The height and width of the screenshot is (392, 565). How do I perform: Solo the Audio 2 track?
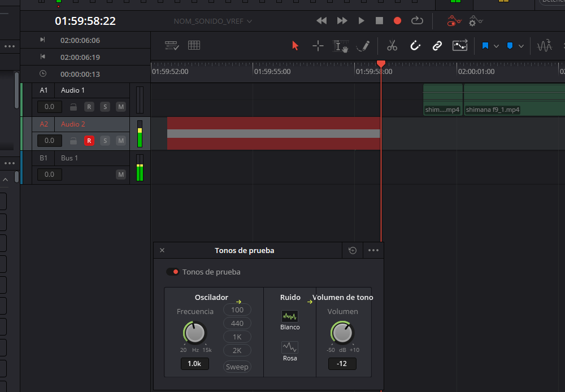105,140
